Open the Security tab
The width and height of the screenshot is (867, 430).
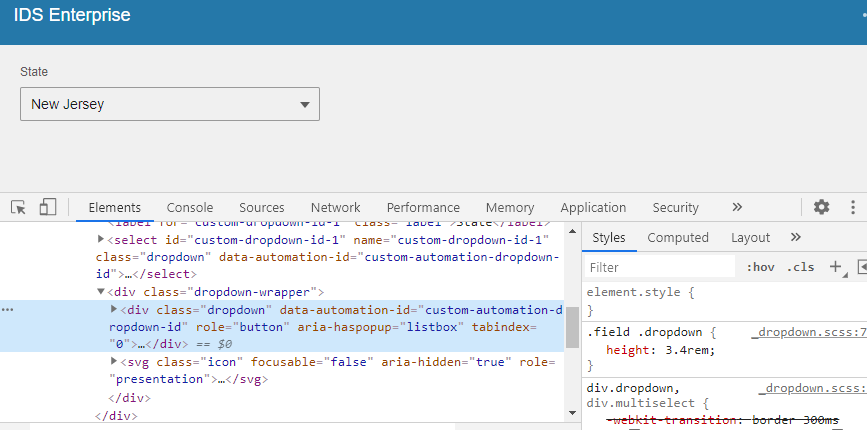[675, 208]
